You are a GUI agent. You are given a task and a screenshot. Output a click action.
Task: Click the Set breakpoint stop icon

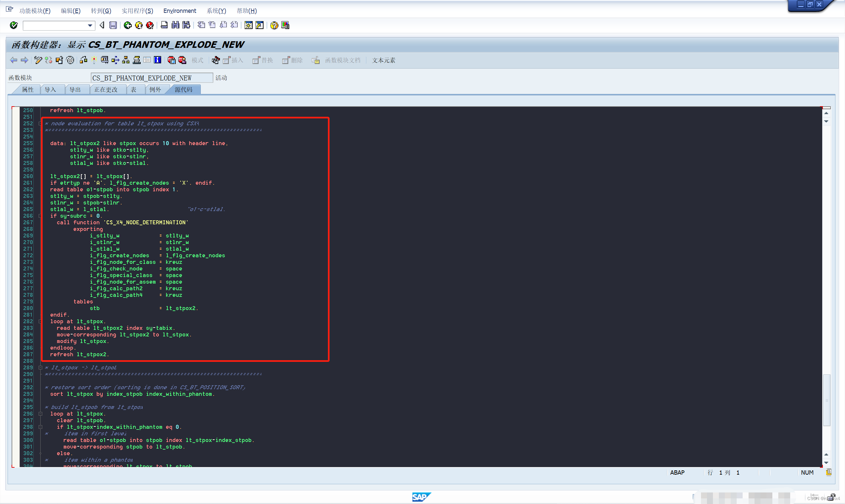(171, 60)
